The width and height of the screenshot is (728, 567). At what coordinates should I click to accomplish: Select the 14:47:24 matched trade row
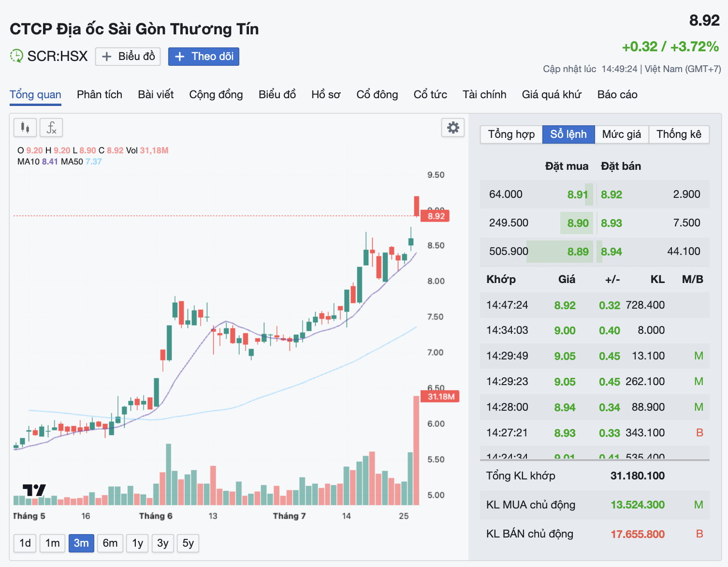point(595,305)
